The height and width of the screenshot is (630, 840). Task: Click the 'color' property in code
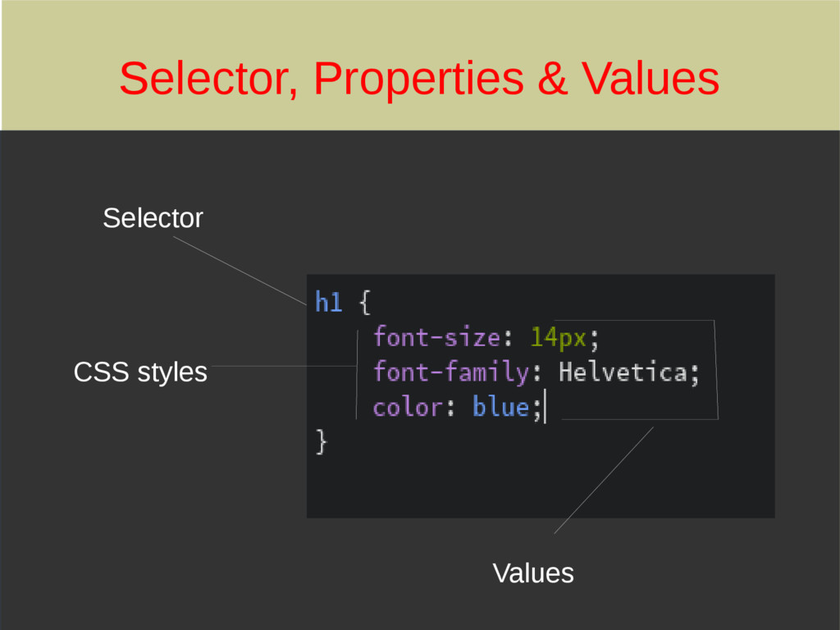408,408
